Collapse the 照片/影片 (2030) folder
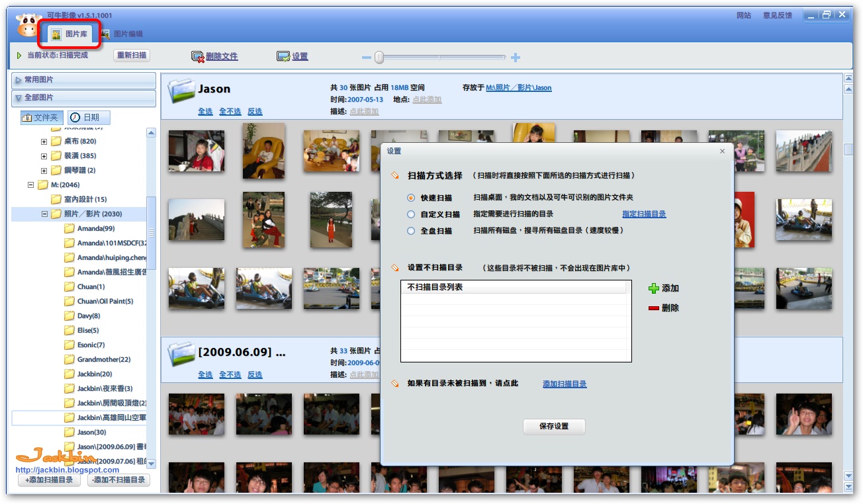This screenshot has width=863, height=504. pos(44,214)
